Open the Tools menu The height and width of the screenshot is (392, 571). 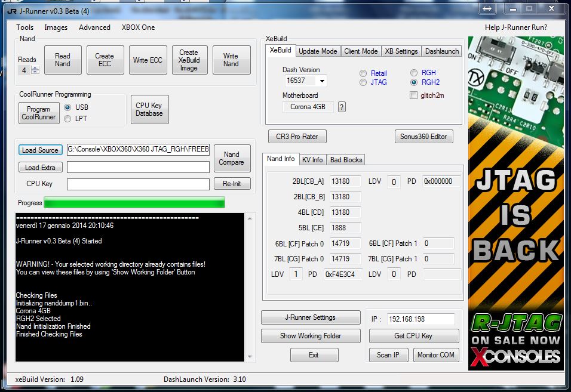pyautogui.click(x=24, y=27)
